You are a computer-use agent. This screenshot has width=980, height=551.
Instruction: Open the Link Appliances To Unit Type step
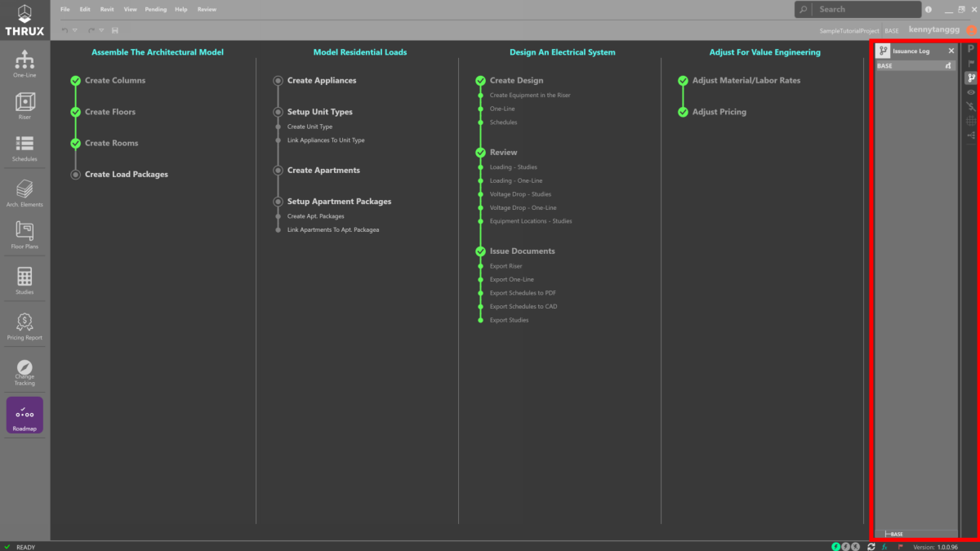pos(326,140)
